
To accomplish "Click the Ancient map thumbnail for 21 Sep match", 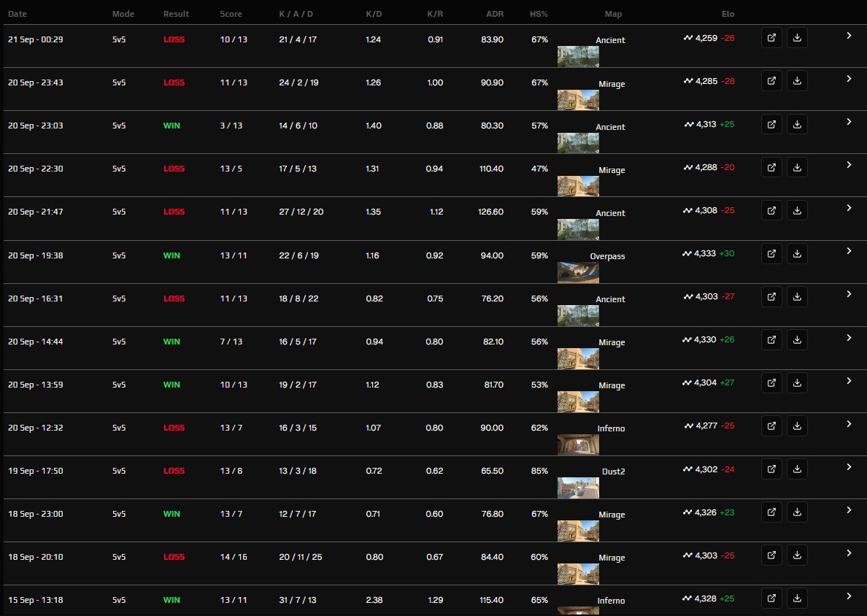I will (578, 56).
